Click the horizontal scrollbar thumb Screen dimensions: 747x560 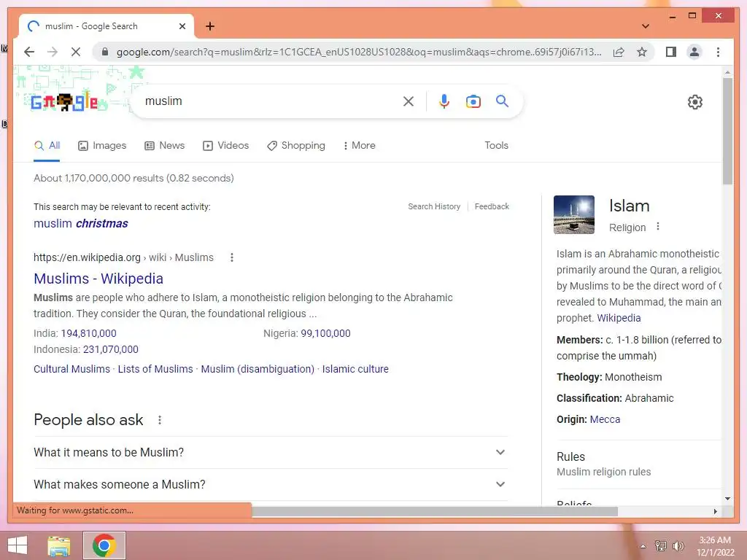coord(435,511)
